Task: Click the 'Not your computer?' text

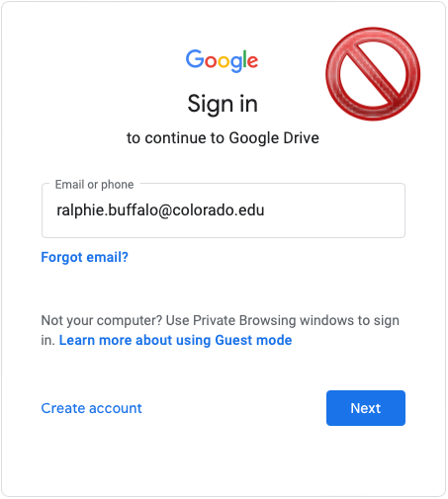Action: click(102, 320)
